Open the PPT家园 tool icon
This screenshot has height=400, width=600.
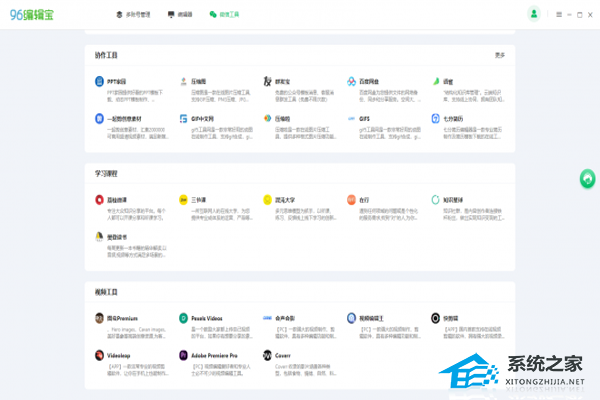[x=99, y=81]
